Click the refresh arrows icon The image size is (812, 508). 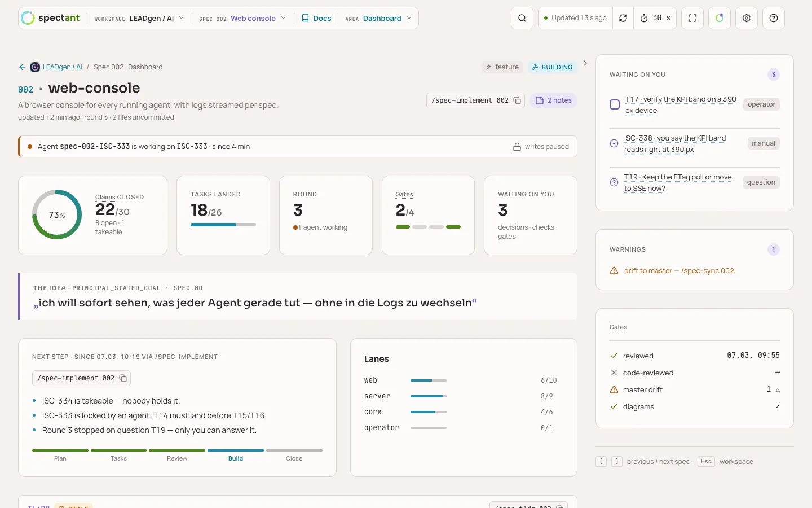pyautogui.click(x=623, y=18)
